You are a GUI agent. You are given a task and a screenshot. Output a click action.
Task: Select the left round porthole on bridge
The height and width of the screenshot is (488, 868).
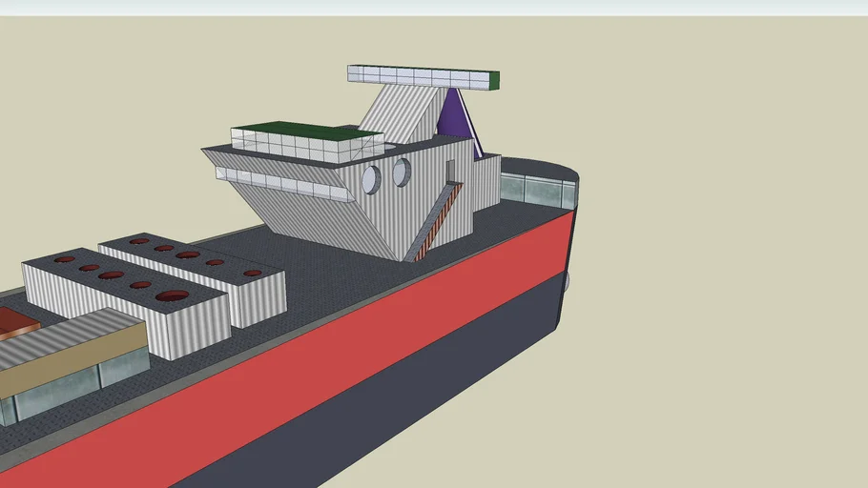[x=371, y=179]
